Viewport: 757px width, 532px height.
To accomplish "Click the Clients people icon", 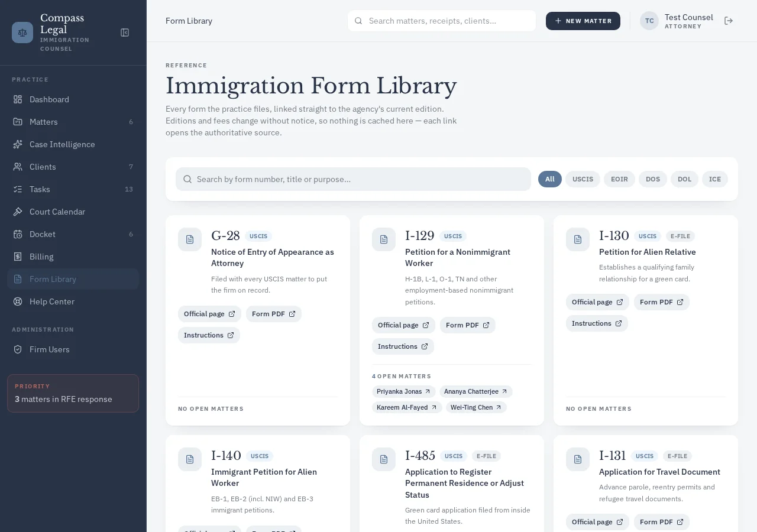I will (x=18, y=167).
